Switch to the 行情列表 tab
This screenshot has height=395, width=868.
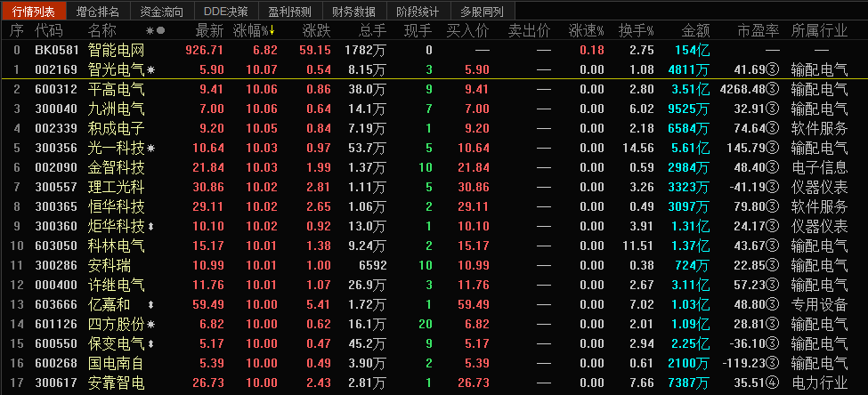pos(33,11)
